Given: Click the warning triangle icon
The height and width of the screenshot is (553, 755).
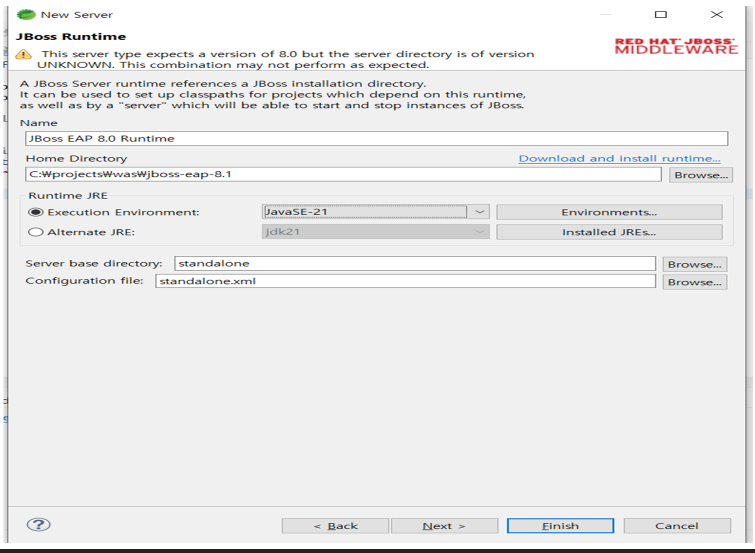Looking at the screenshot, I should point(23,54).
